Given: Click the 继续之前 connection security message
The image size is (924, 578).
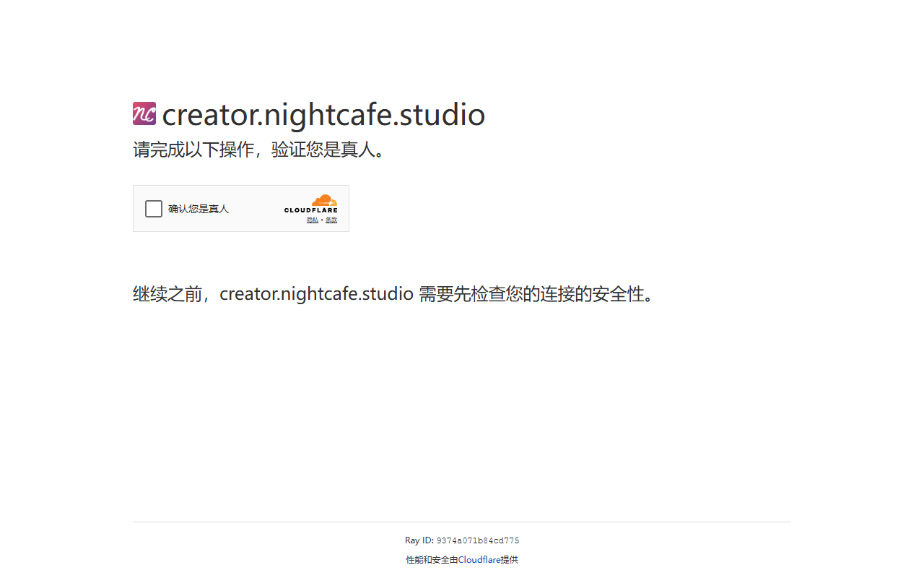Looking at the screenshot, I should 395,294.
